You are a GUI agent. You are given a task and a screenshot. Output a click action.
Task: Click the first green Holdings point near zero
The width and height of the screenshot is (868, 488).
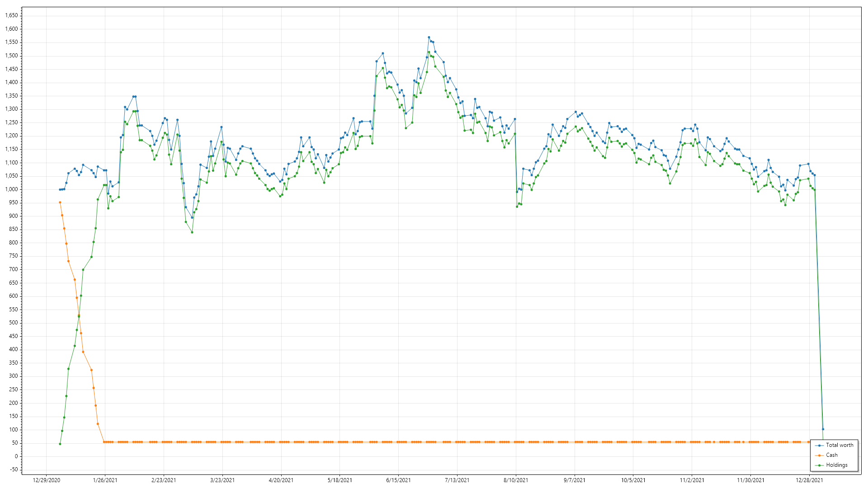pyautogui.click(x=60, y=444)
